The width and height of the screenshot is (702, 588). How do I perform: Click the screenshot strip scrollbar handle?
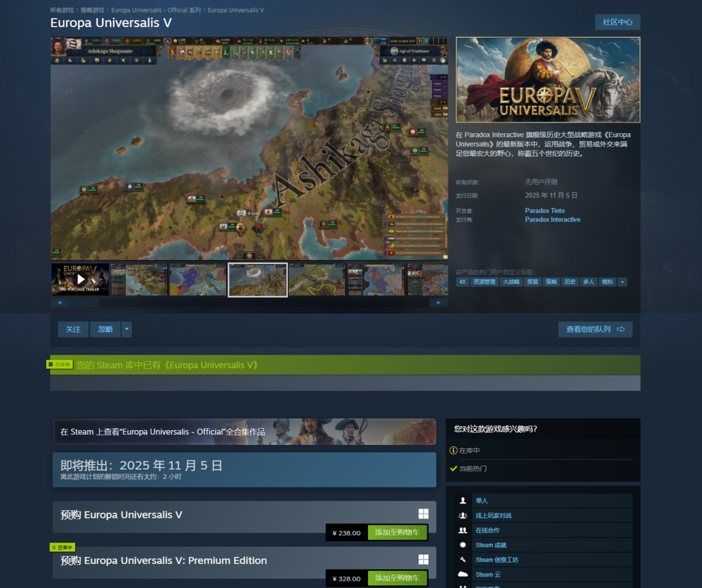click(84, 303)
